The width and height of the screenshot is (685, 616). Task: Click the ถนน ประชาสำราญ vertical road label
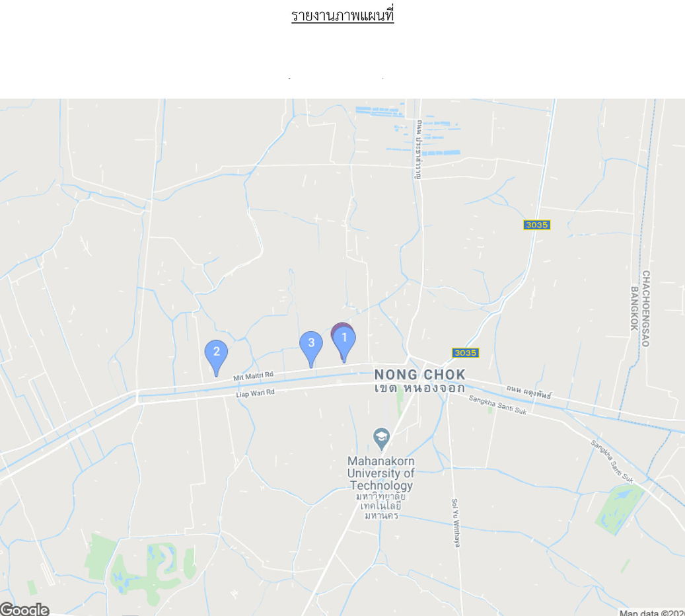[419, 149]
